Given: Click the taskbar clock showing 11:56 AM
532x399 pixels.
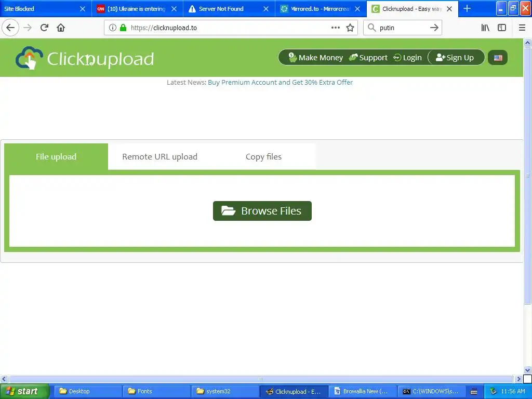Looking at the screenshot, I should tap(513, 391).
